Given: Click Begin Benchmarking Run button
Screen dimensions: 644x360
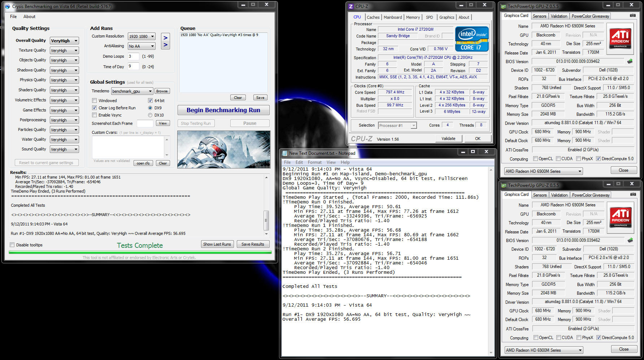Looking at the screenshot, I should coord(223,110).
